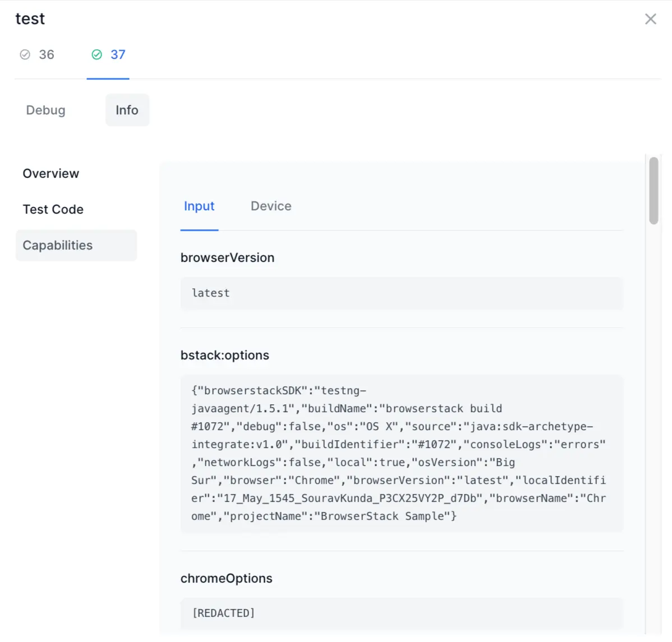Close the test details panel
672x642 pixels.
[650, 19]
